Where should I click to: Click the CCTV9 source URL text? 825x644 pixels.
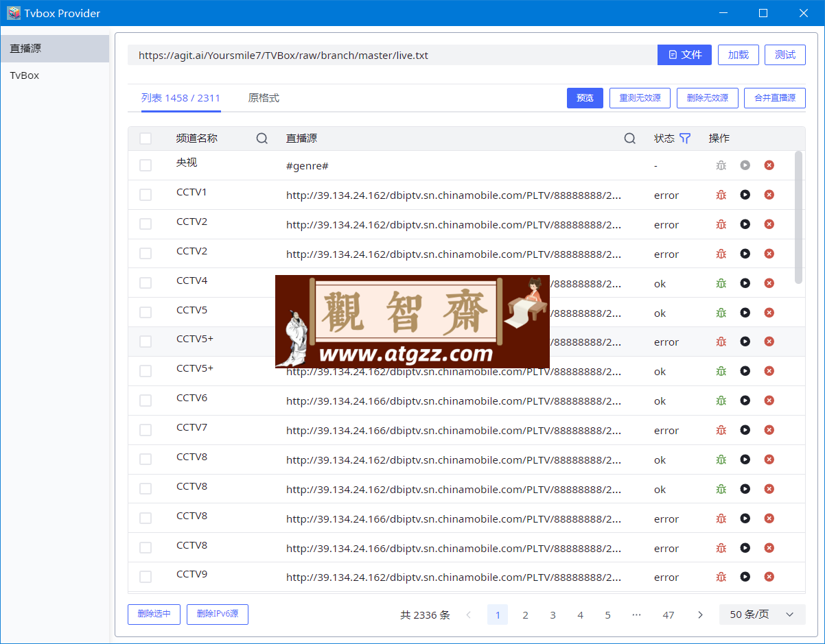454,577
